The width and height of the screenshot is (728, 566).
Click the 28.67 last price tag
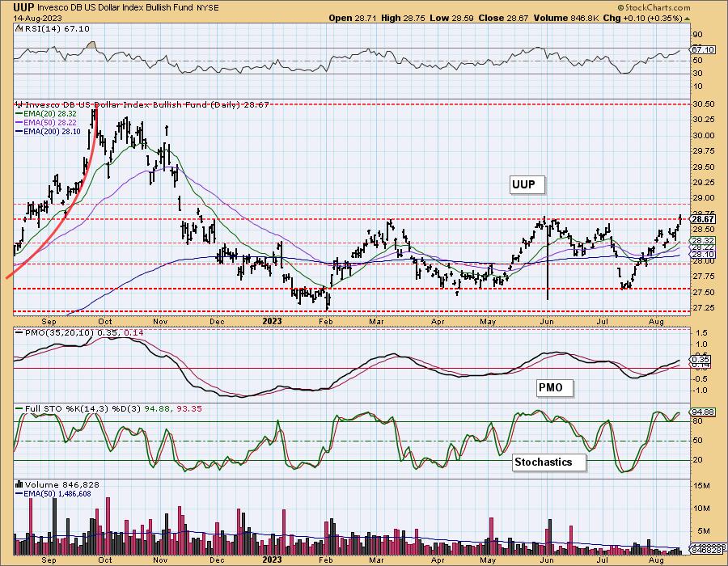click(x=702, y=219)
